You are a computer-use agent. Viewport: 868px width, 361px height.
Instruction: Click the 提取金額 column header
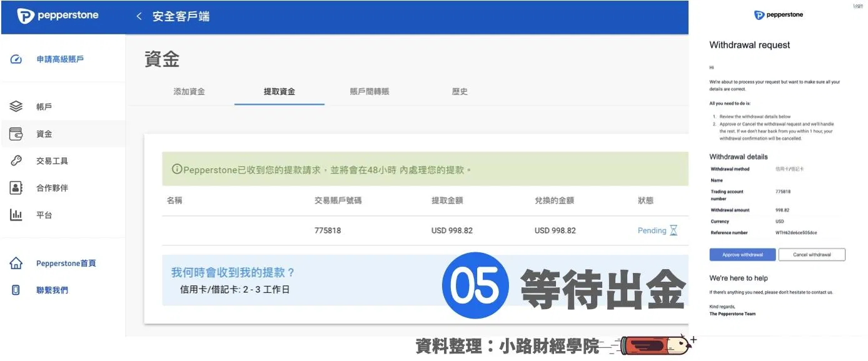(x=447, y=200)
